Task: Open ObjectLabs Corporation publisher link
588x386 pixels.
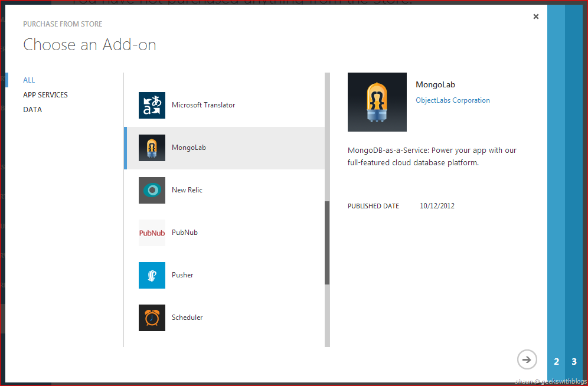Action: tap(453, 100)
